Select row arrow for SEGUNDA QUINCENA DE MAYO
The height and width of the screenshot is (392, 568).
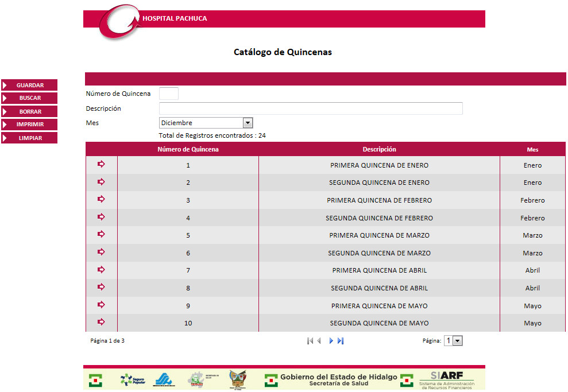tap(101, 322)
